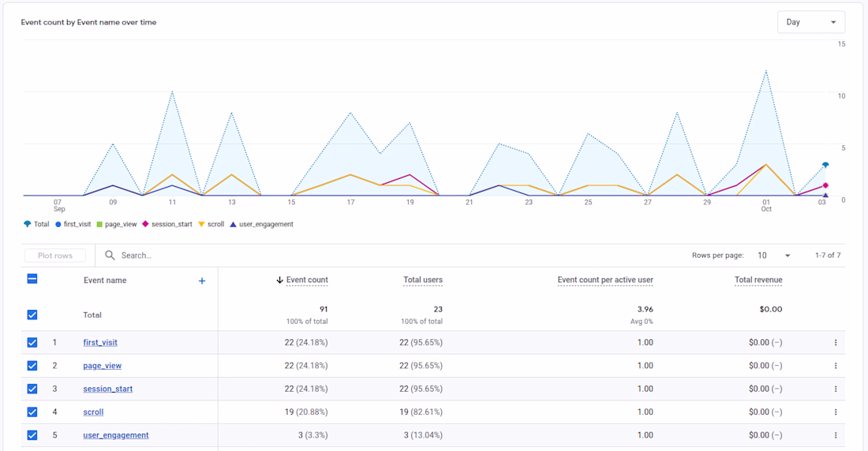Click the total event count 91
This screenshot has height=451, width=868.
tap(324, 309)
